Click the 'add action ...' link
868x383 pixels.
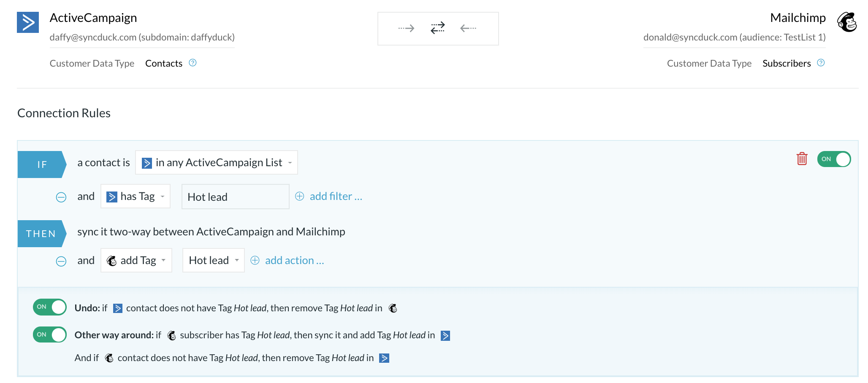coord(295,260)
